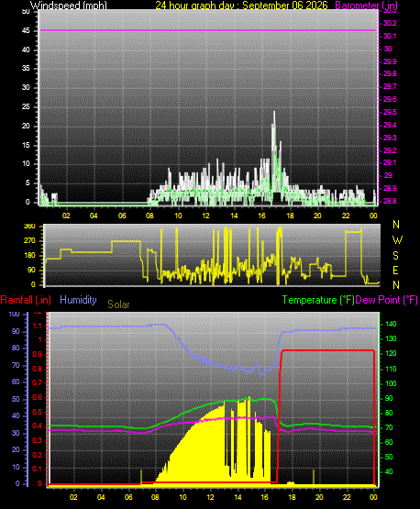The image size is (420, 509).
Task: Click the '270' wind direction axis value
Action: click(29, 241)
